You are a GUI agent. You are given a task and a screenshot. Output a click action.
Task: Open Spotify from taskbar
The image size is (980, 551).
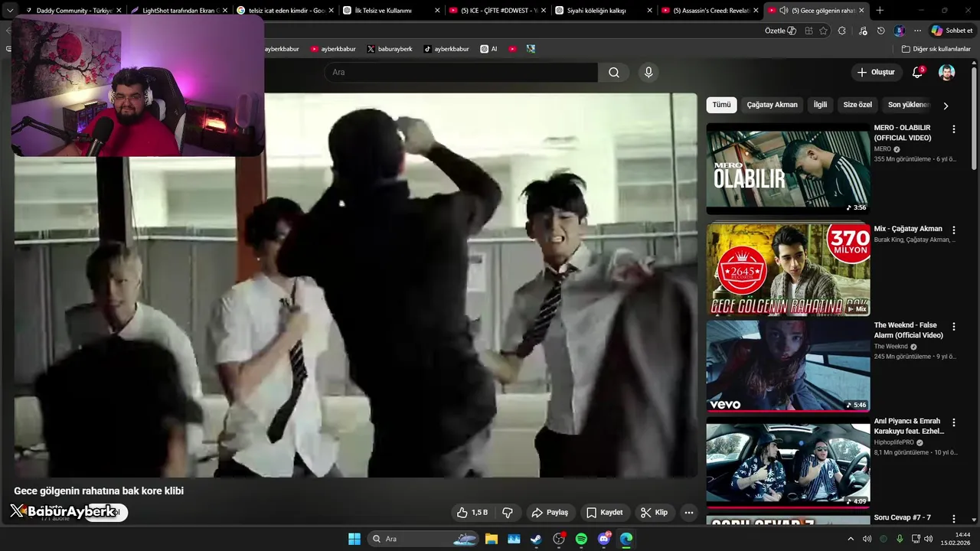581,539
